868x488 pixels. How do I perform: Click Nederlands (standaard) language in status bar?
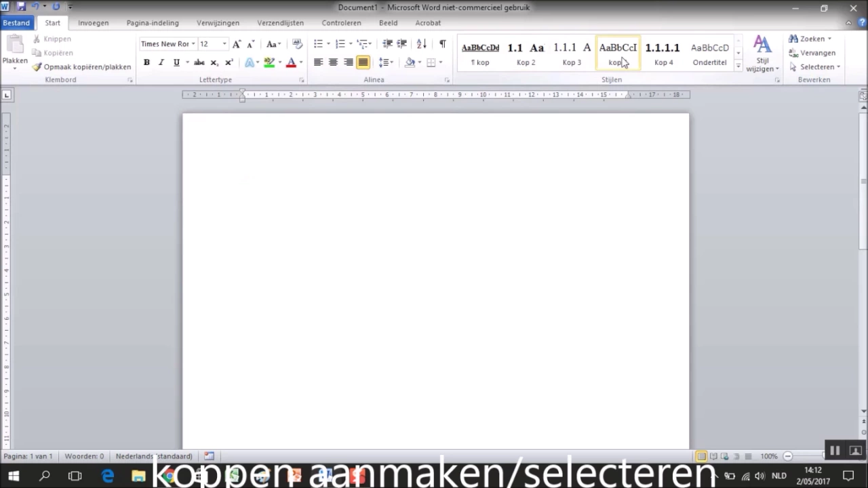click(154, 456)
